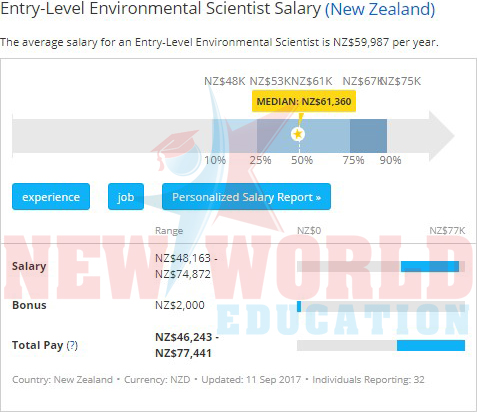
Task: Click the Individuals Reporting: 32 text
Action: [x=368, y=380]
